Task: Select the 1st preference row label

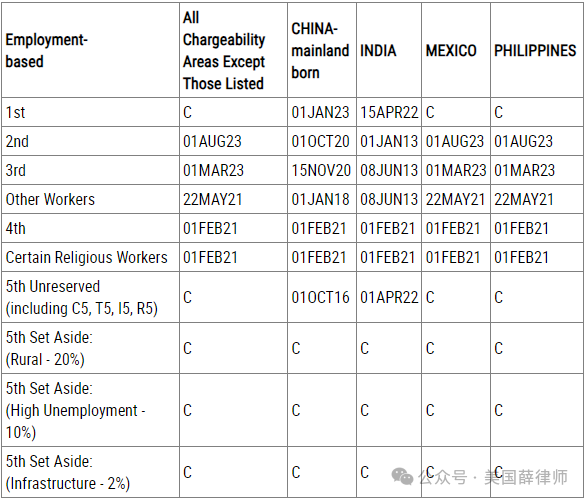Action: [15, 112]
